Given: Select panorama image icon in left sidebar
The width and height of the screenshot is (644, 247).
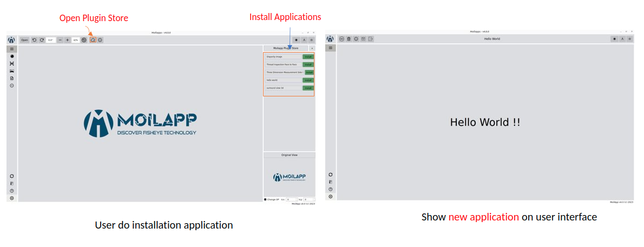Looking at the screenshot, I should click(12, 71).
